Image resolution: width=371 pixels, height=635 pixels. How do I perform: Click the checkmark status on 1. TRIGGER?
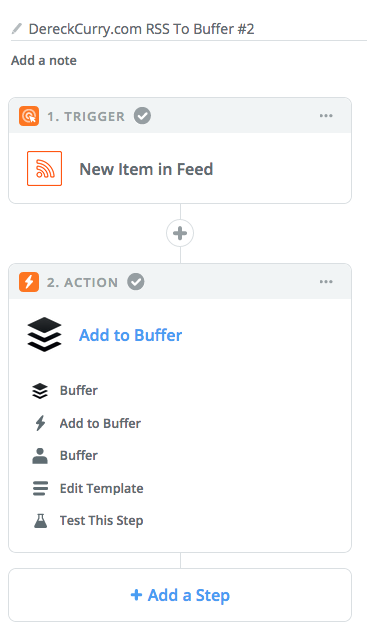(x=143, y=116)
